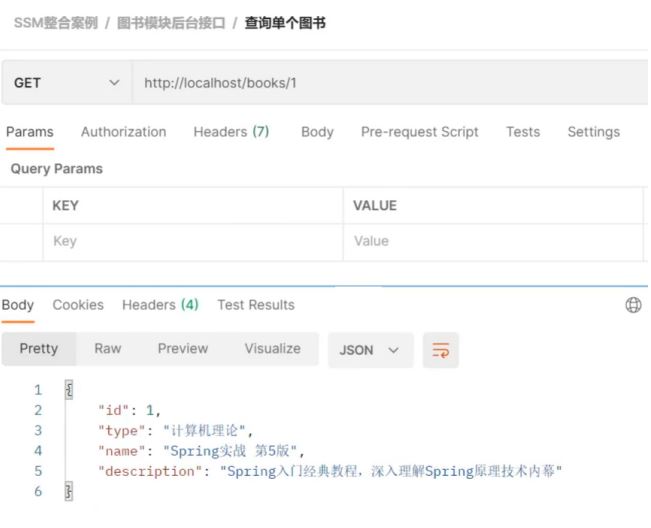The image size is (651, 528).
Task: Select the request Body tab
Action: (x=317, y=132)
